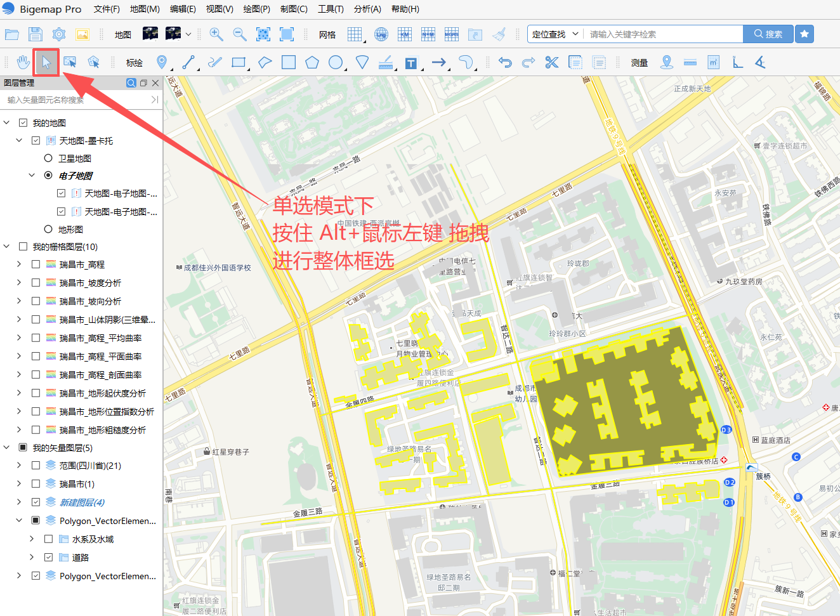Enable the 瑞昌市_坡度分析 layer checkbox
Image resolution: width=840 pixels, height=616 pixels.
point(36,282)
